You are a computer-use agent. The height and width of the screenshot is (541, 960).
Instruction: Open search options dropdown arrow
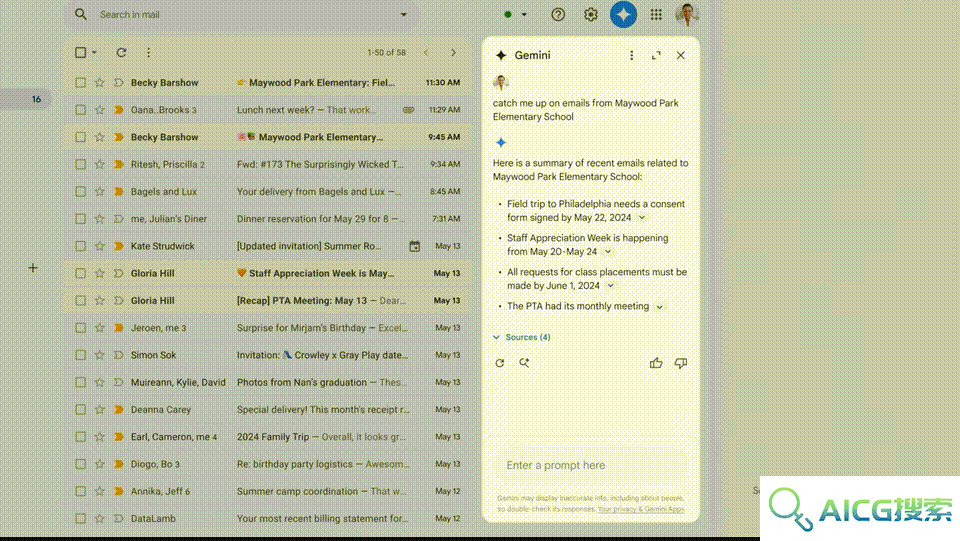click(x=403, y=14)
